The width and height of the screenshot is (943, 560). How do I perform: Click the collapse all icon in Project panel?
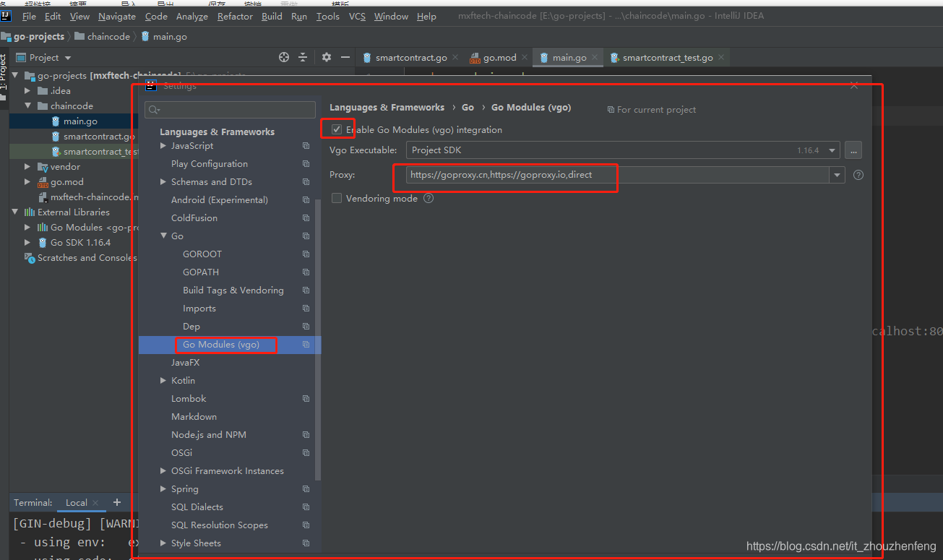coord(303,57)
